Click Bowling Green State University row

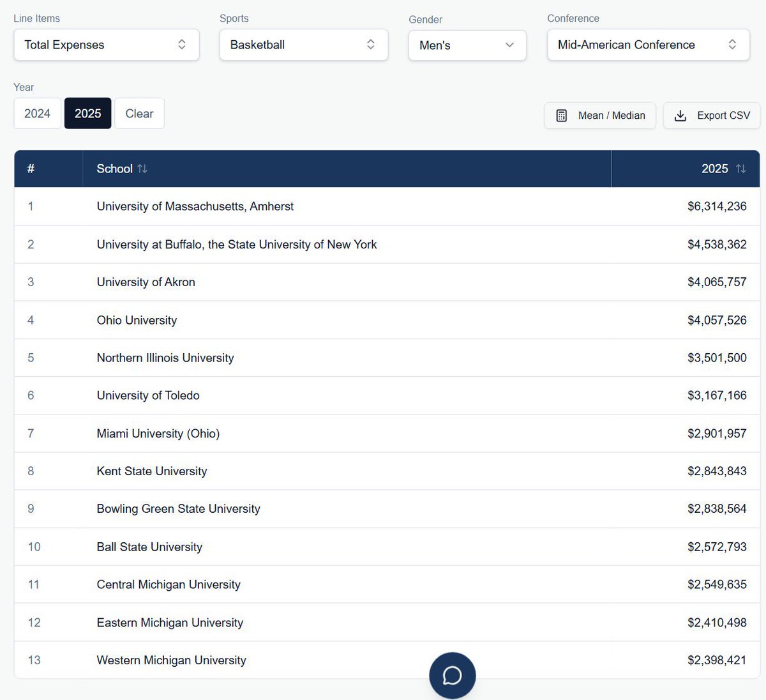click(x=387, y=508)
